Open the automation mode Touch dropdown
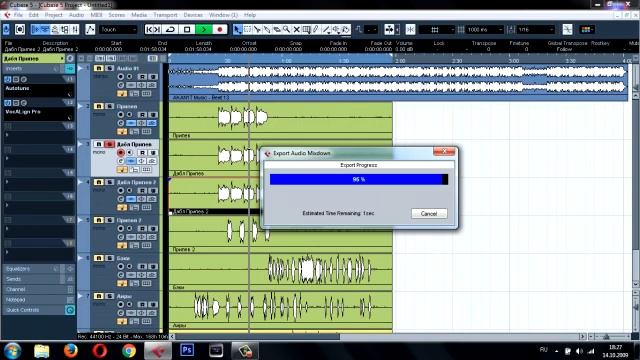The height and width of the screenshot is (360, 640). point(118,29)
